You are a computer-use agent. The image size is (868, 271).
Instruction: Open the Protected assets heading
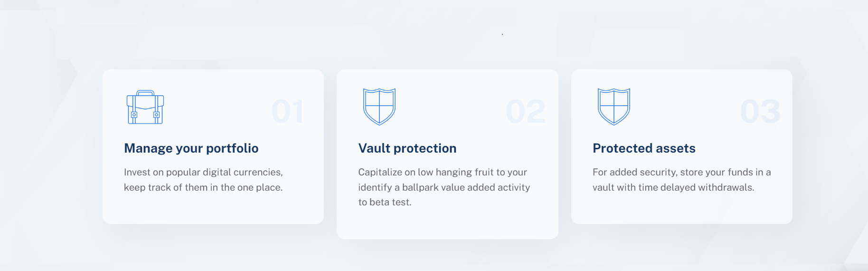pos(643,148)
